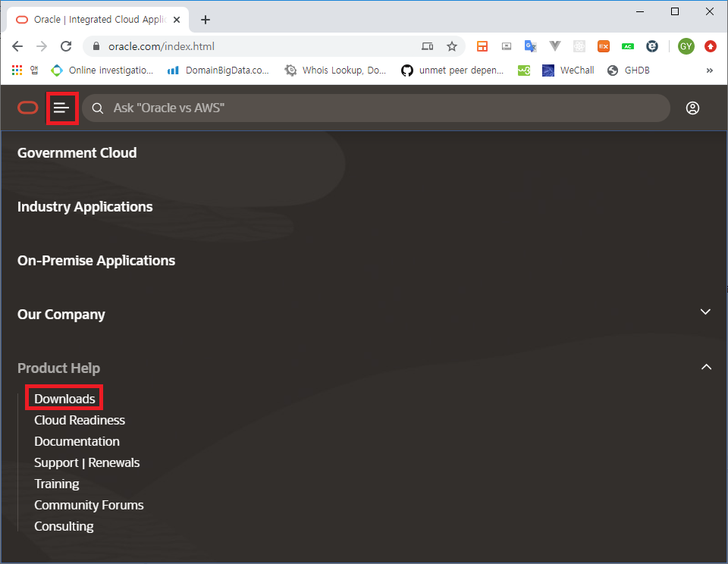Select the Oracle Integrated Cloud tab

98,20
